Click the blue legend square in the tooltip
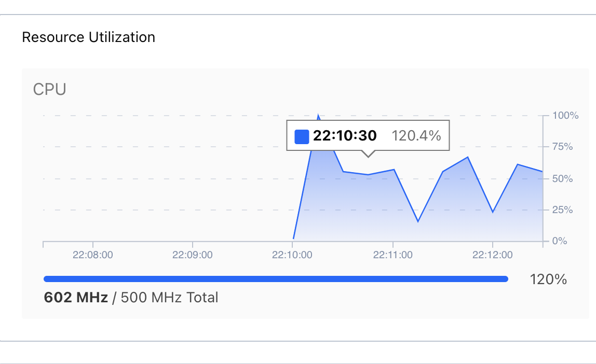596x364 pixels. click(x=302, y=136)
